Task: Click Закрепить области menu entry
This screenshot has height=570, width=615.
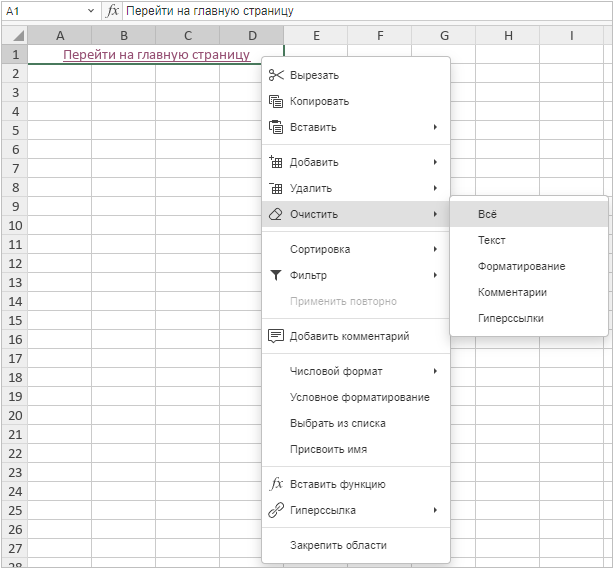Action: tap(338, 545)
